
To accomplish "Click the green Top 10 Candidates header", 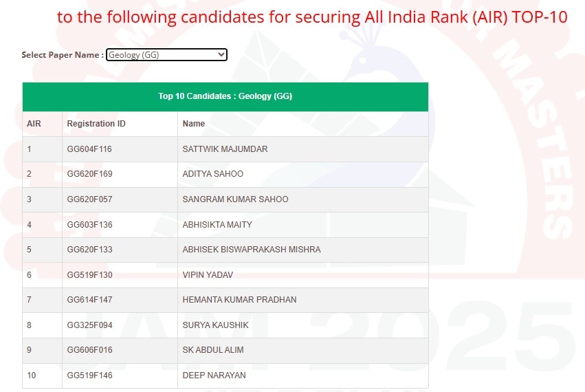I will pyautogui.click(x=225, y=96).
